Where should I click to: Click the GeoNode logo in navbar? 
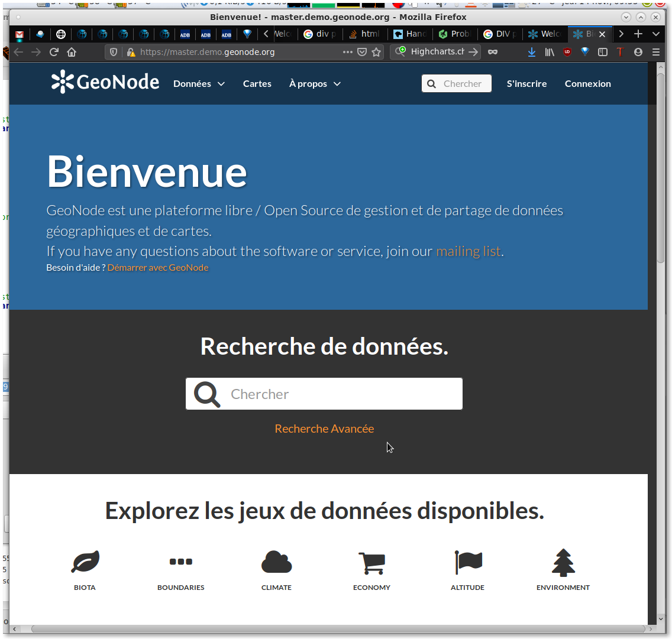click(x=105, y=82)
